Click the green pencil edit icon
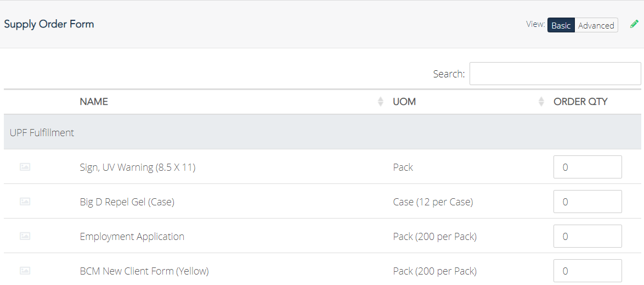 [634, 24]
